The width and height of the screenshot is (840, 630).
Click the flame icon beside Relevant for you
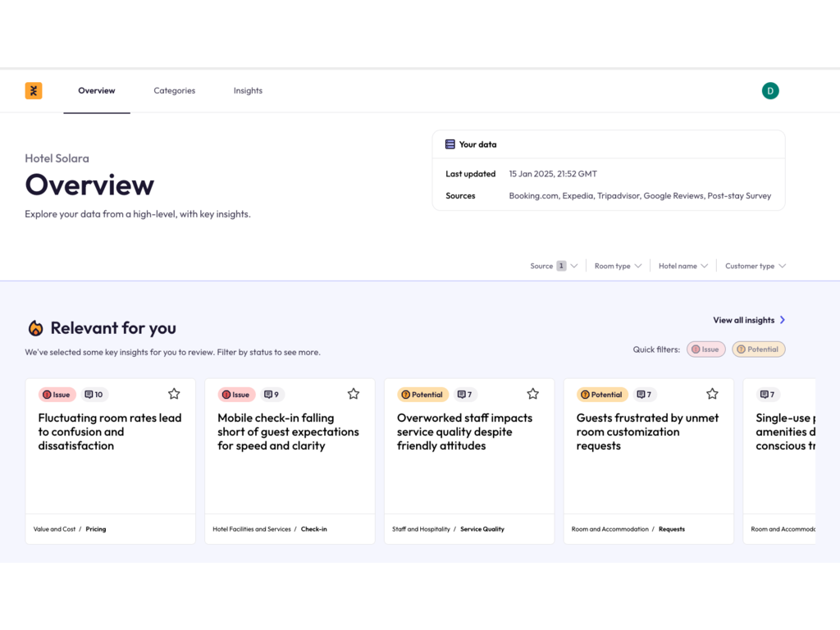click(35, 328)
